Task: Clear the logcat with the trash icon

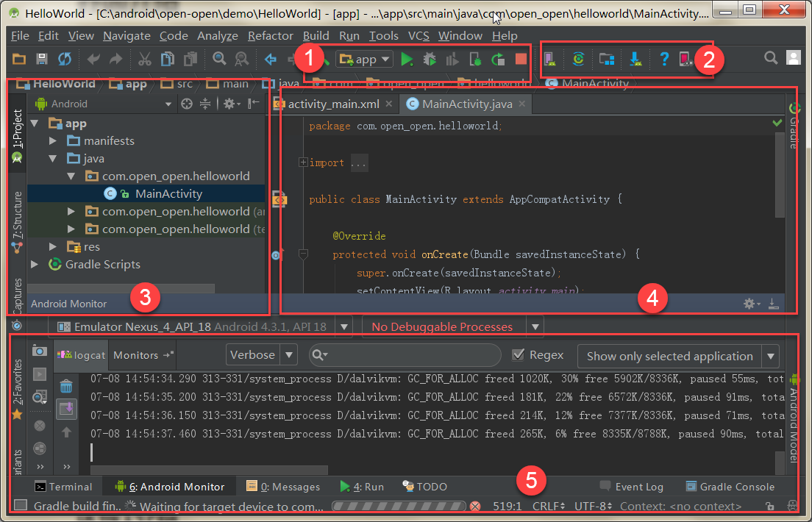Action: [x=66, y=385]
